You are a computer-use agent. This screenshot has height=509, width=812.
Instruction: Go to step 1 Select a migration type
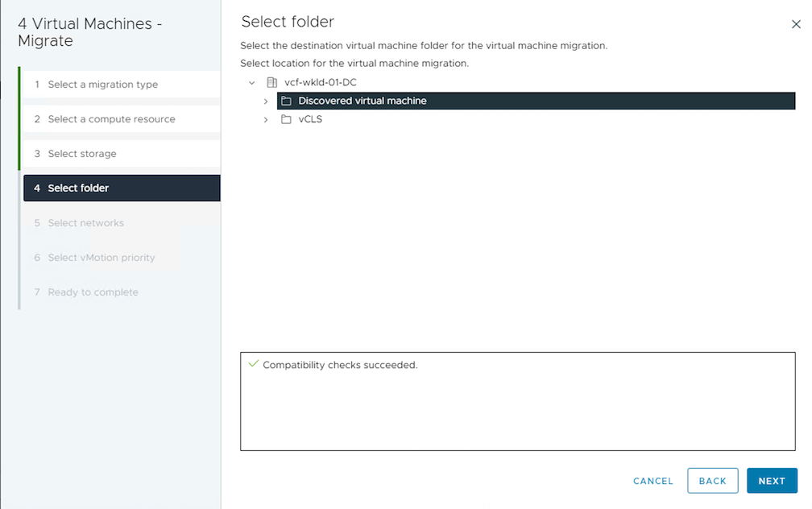click(x=102, y=85)
